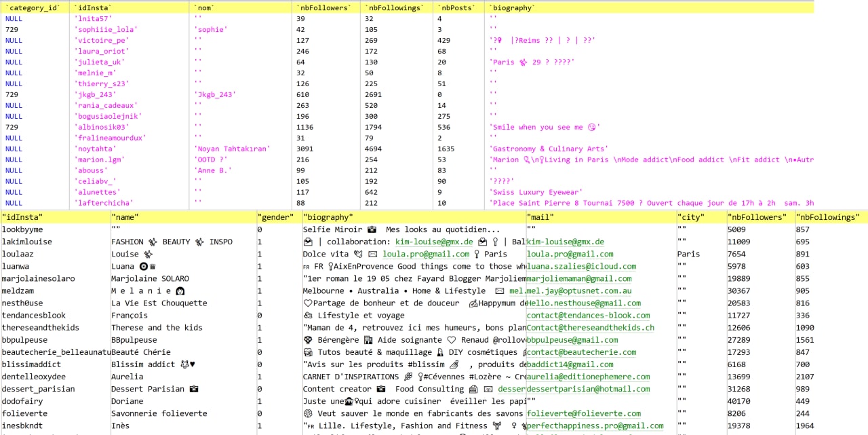Click the 2691 nbFollowings value
The width and height of the screenshot is (868, 435).
[374, 94]
